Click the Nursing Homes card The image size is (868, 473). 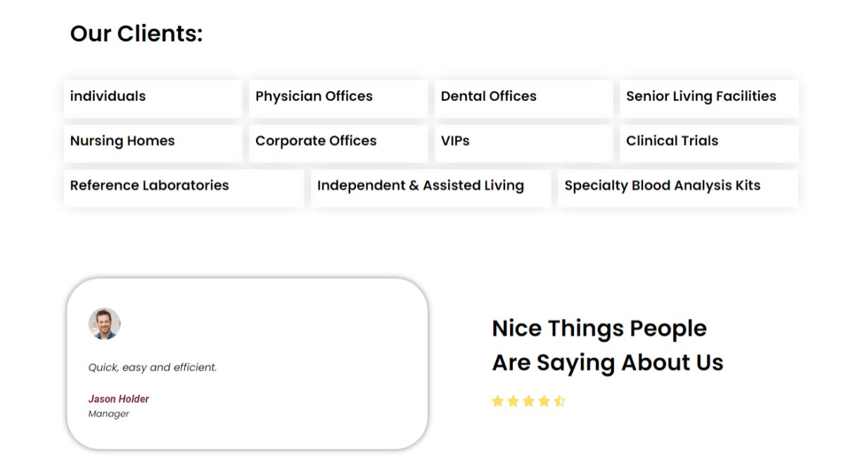(153, 141)
